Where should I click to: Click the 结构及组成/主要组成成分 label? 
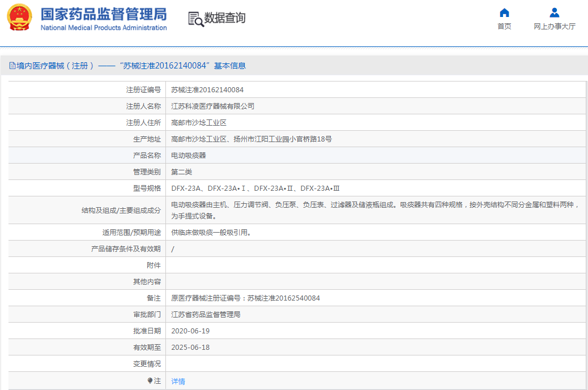pos(121,211)
